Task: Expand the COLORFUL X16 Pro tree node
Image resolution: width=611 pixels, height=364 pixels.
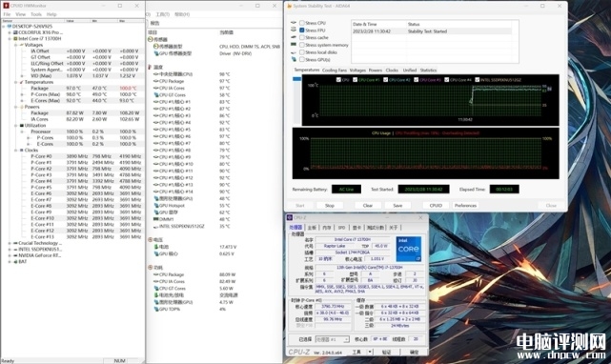Action: (10, 32)
